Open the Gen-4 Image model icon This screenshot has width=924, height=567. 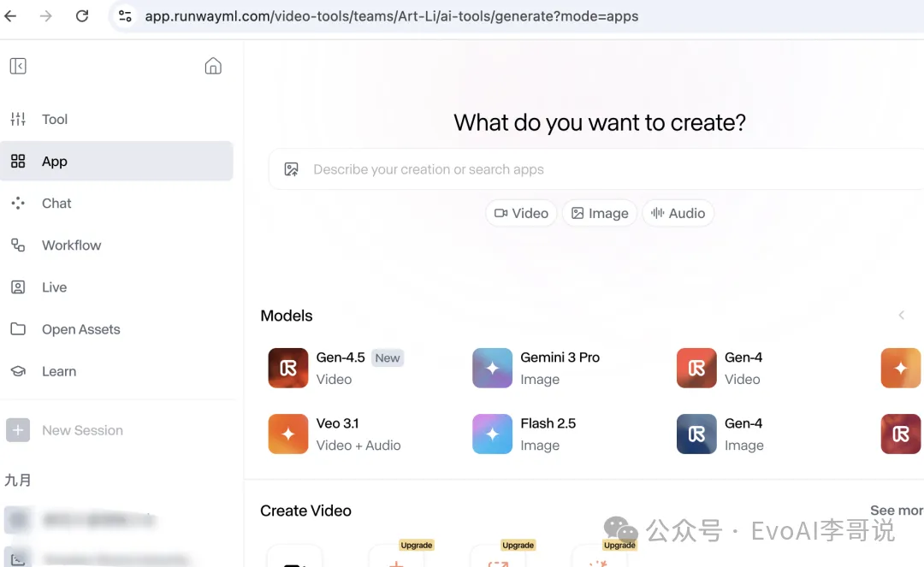(x=696, y=434)
